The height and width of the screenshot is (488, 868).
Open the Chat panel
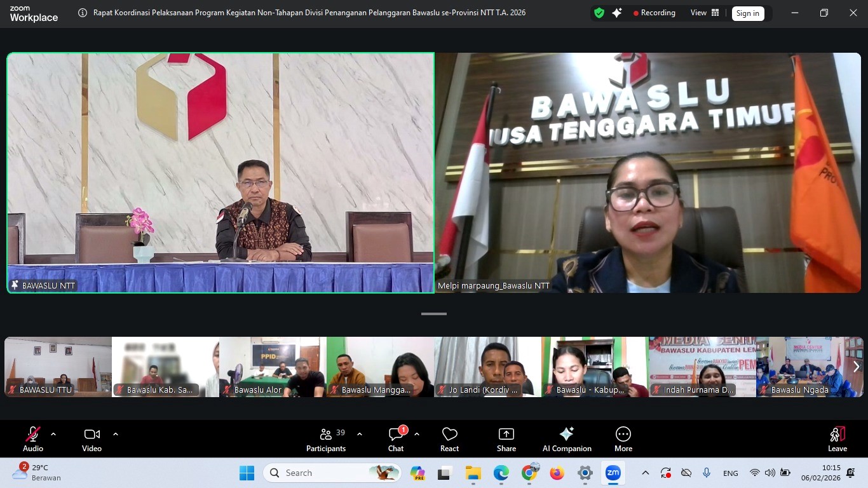[396, 439]
